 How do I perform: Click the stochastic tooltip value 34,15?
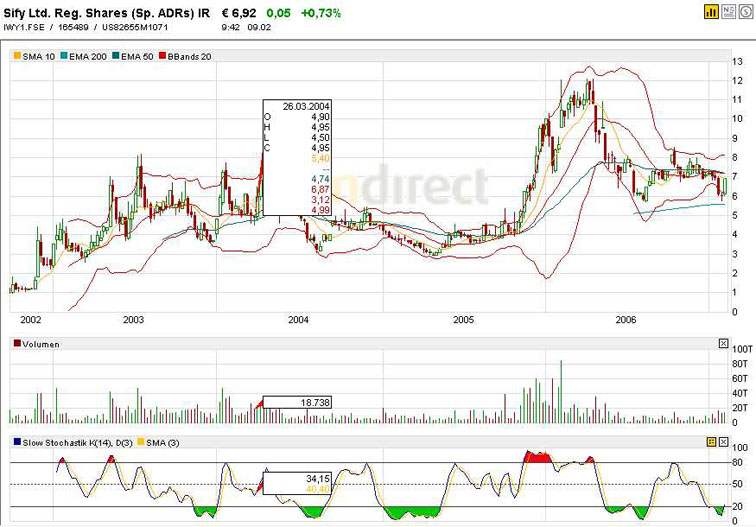pyautogui.click(x=318, y=479)
